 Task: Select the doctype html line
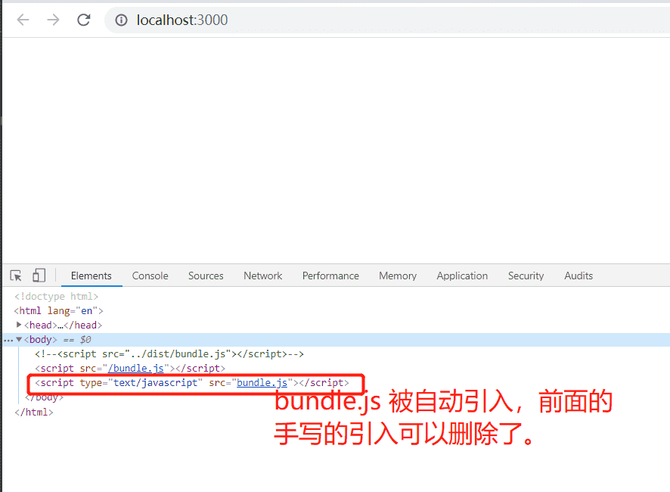pos(56,296)
